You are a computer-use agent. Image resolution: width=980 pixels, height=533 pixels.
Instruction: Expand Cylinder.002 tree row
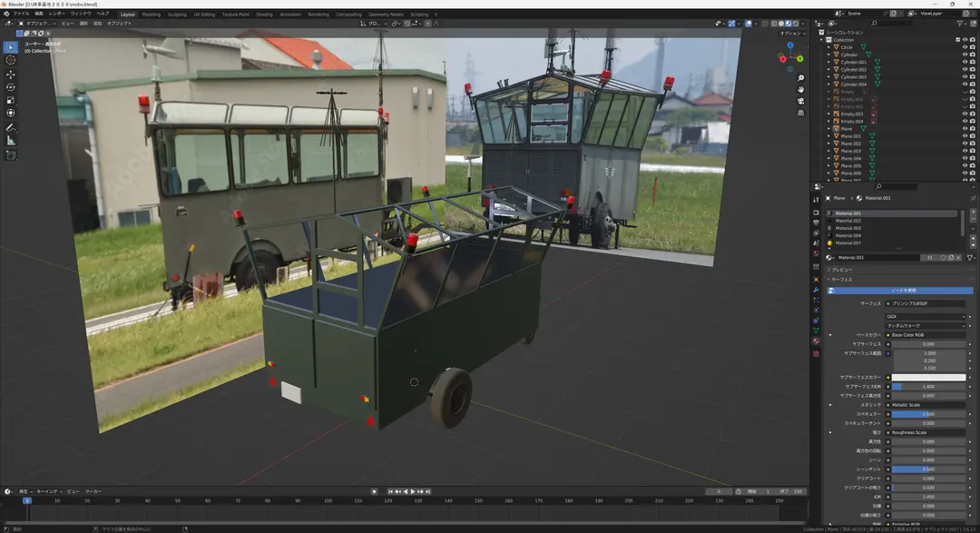click(x=828, y=69)
